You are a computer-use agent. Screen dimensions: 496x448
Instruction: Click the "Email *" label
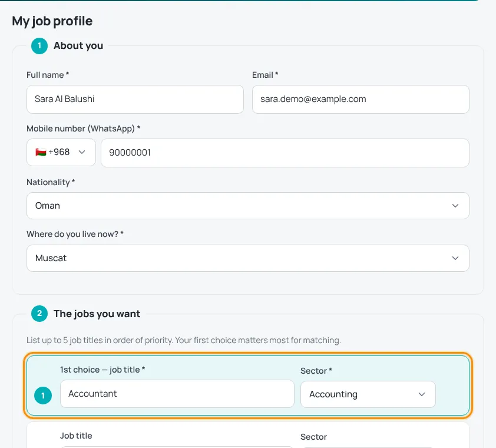265,75
